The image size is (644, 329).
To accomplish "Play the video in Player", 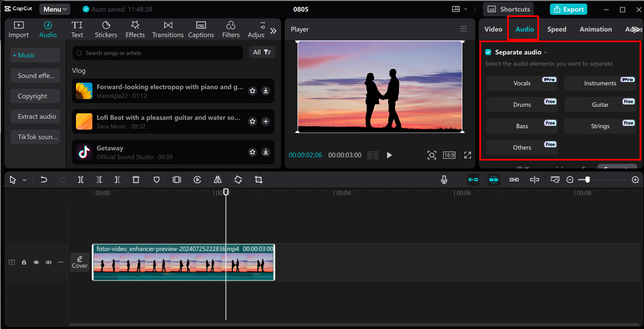I will 389,155.
